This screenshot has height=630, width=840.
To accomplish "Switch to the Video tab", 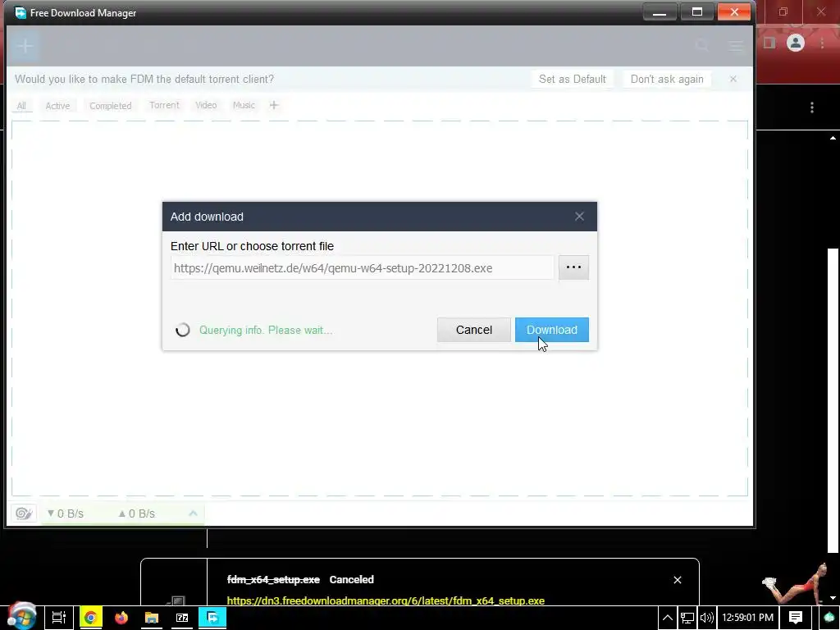I will [206, 105].
